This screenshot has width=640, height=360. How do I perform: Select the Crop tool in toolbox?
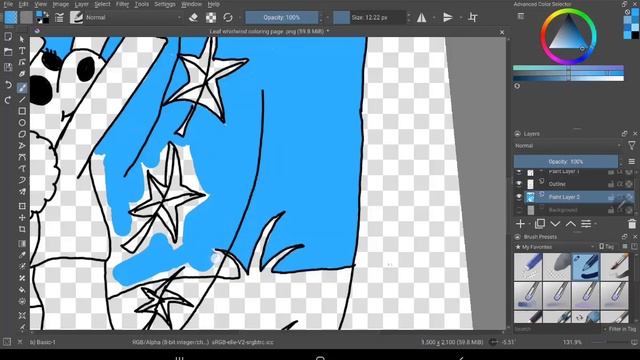click(22, 229)
